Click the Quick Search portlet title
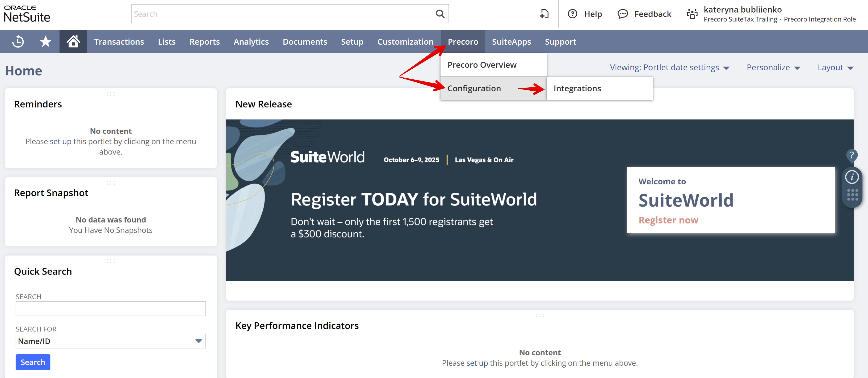Image resolution: width=868 pixels, height=378 pixels. (x=43, y=272)
